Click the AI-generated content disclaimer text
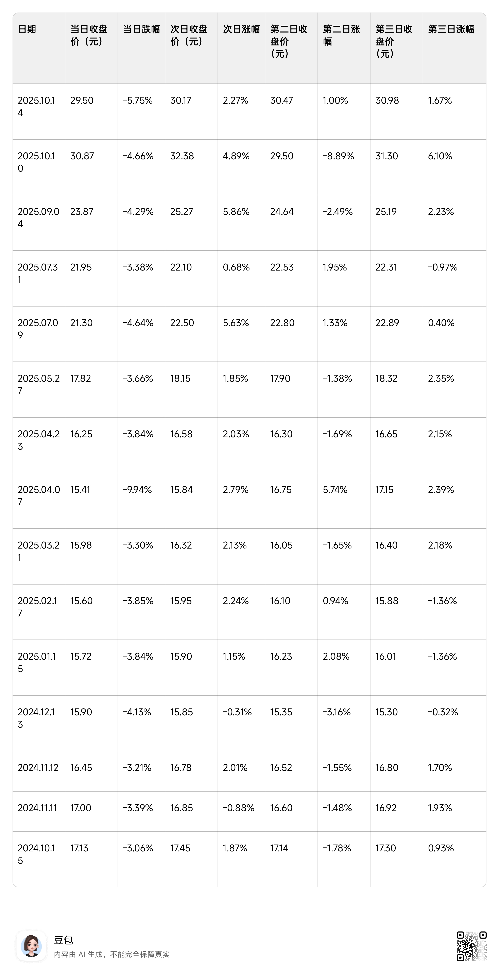The height and width of the screenshot is (980, 499). 111,954
